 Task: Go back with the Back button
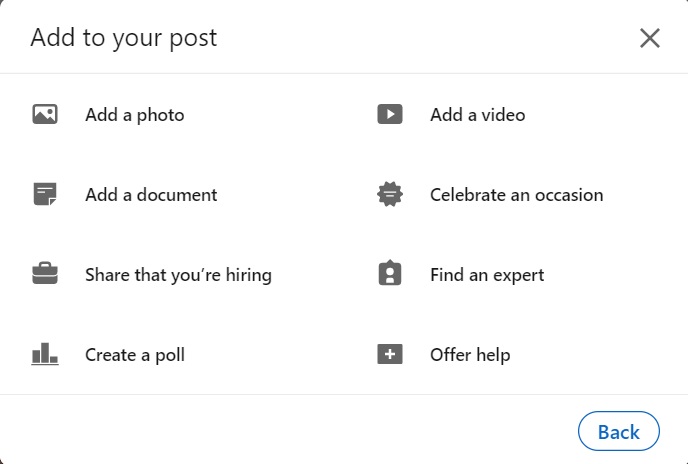pos(619,431)
